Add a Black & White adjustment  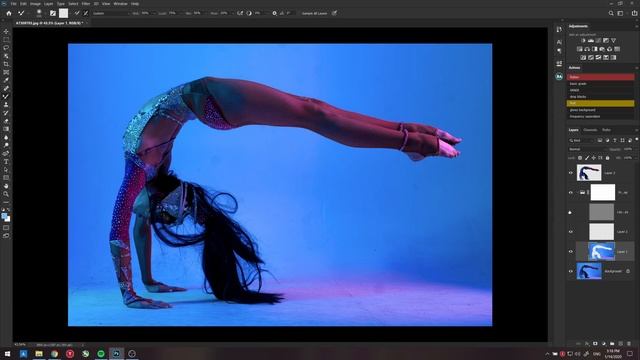tap(595, 49)
